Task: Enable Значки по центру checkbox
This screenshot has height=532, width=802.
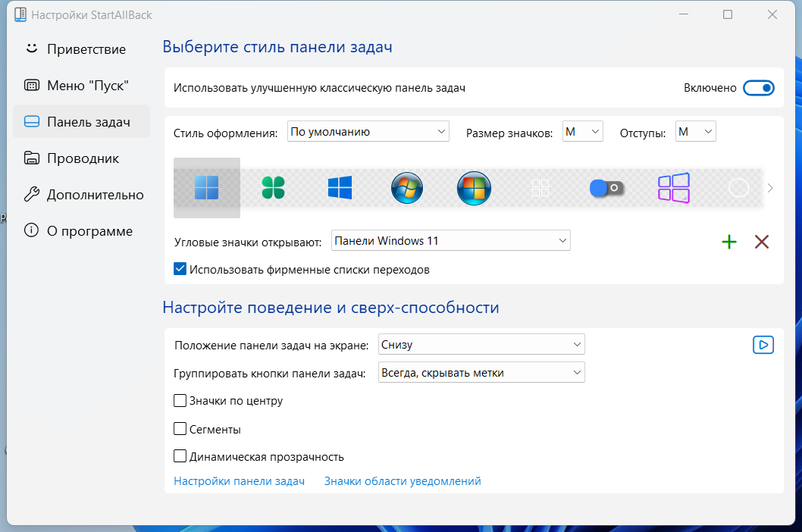Action: (x=180, y=401)
